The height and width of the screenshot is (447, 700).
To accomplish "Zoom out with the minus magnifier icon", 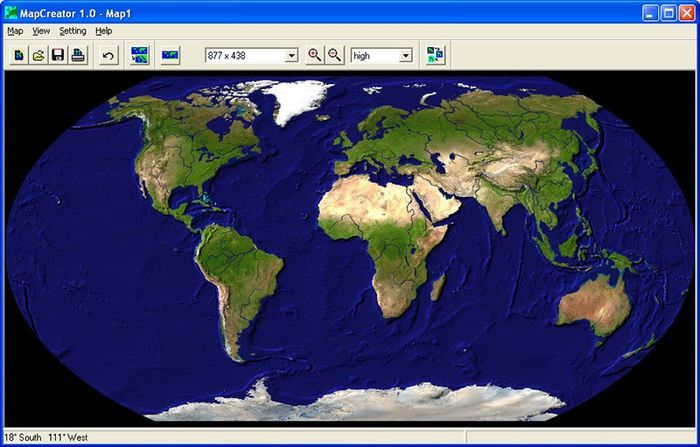I will (334, 55).
